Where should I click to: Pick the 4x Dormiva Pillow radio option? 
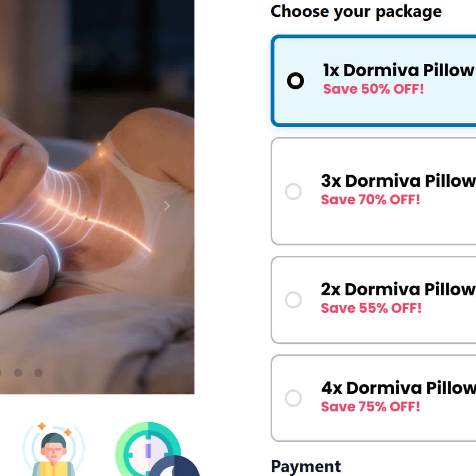tap(293, 398)
